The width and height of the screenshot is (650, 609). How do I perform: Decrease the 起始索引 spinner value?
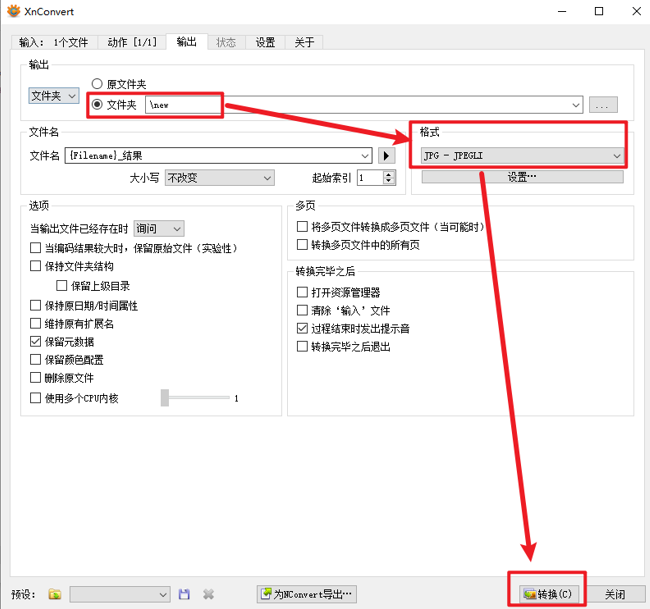pyautogui.click(x=388, y=181)
